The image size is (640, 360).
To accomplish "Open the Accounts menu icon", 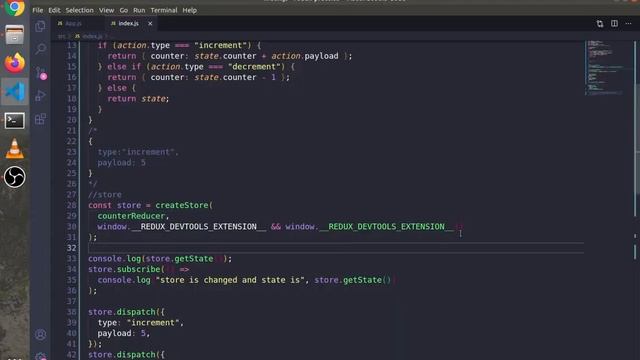I will (x=40, y=334).
